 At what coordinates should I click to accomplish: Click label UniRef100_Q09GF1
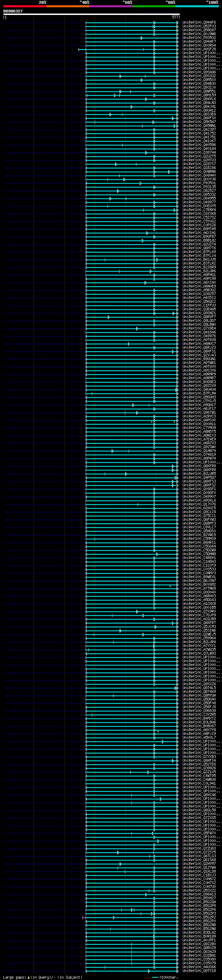tap(199, 489)
